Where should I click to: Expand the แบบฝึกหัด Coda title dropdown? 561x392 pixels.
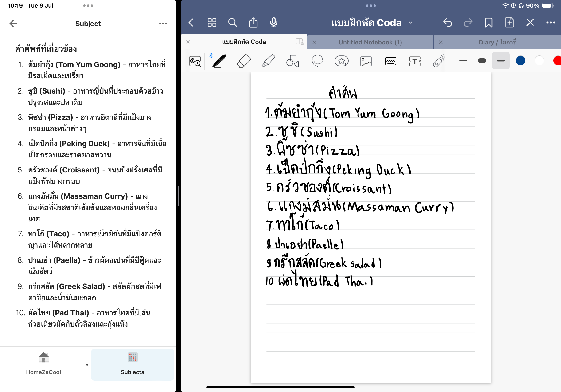click(410, 23)
